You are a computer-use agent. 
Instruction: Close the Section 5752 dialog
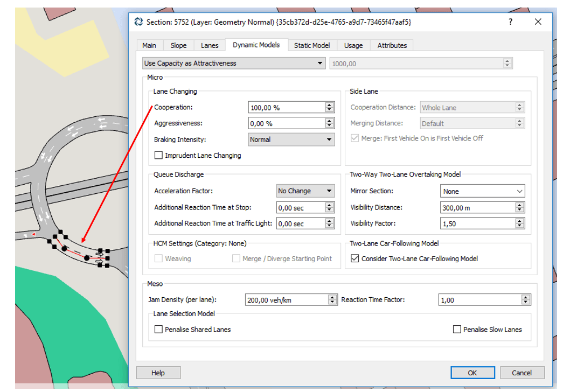538,22
